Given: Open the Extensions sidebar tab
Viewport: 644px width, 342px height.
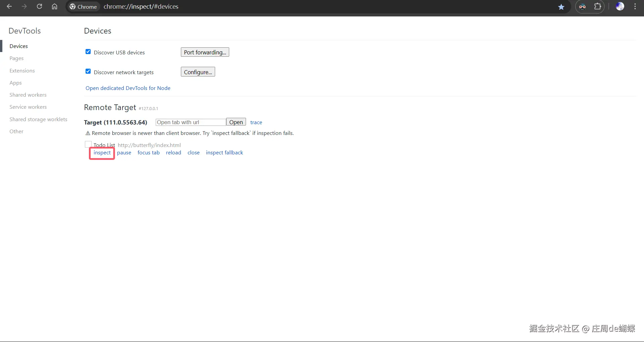Looking at the screenshot, I should click(22, 70).
